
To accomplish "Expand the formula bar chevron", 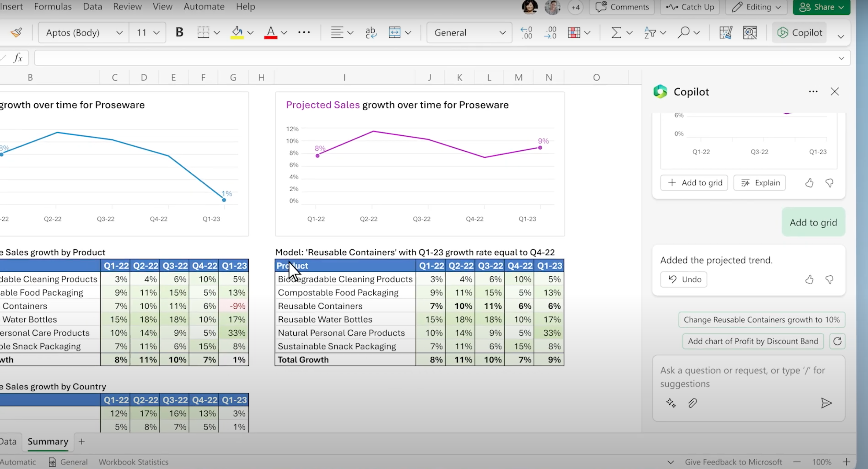I will (841, 58).
